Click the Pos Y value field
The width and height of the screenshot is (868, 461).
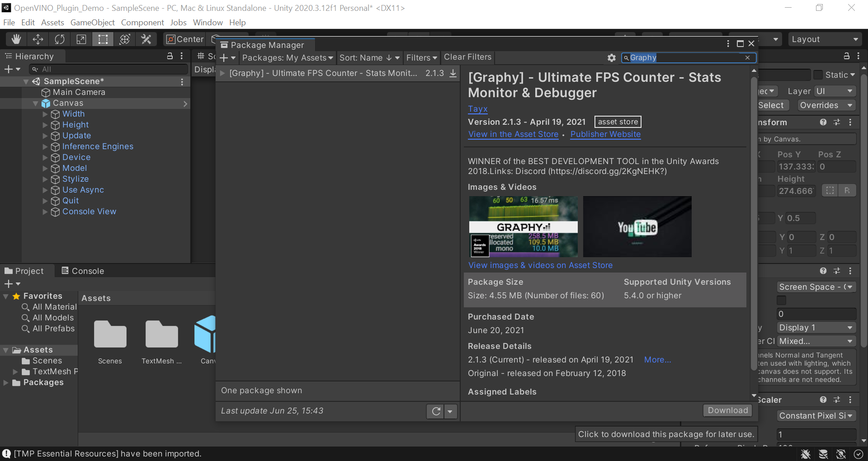(796, 167)
